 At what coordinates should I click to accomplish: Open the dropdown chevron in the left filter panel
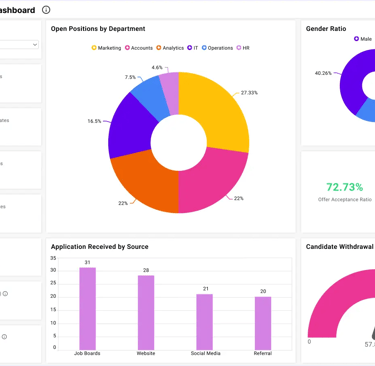tap(35, 45)
